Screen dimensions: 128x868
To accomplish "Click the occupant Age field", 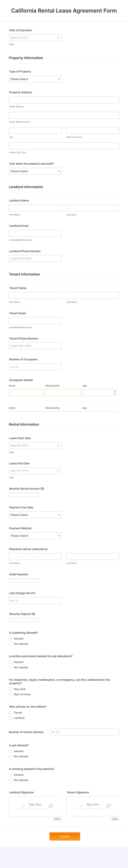I will point(100,393).
